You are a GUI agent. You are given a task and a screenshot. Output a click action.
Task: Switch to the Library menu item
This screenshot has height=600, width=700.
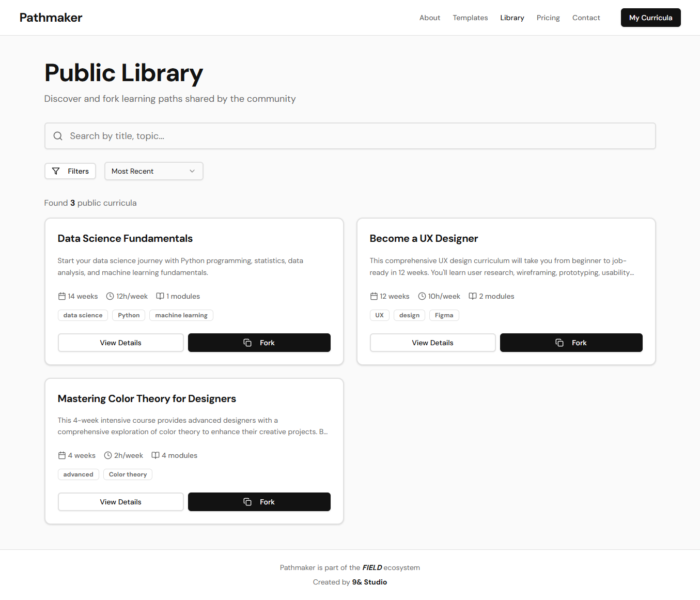point(512,18)
